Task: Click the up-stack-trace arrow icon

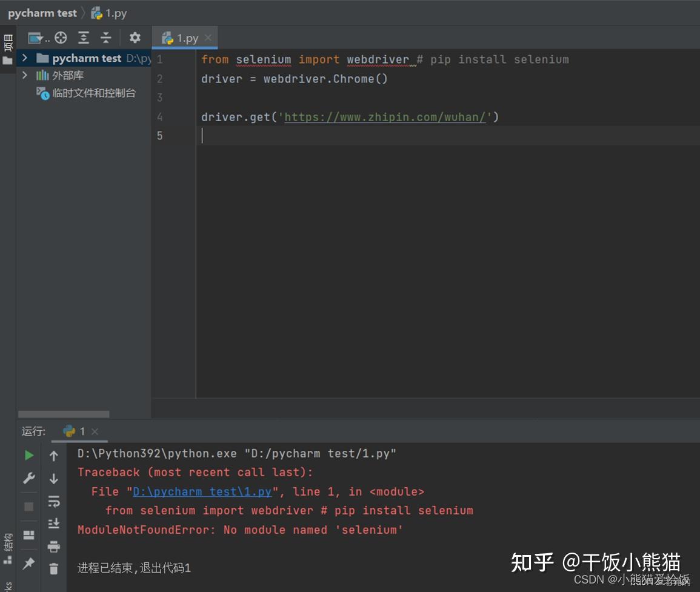Action: (54, 456)
